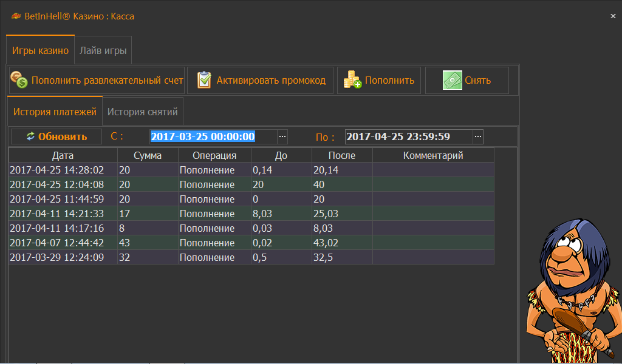Sort table by the Сумма column header
Viewport: 622px width, 364px height.
point(148,155)
